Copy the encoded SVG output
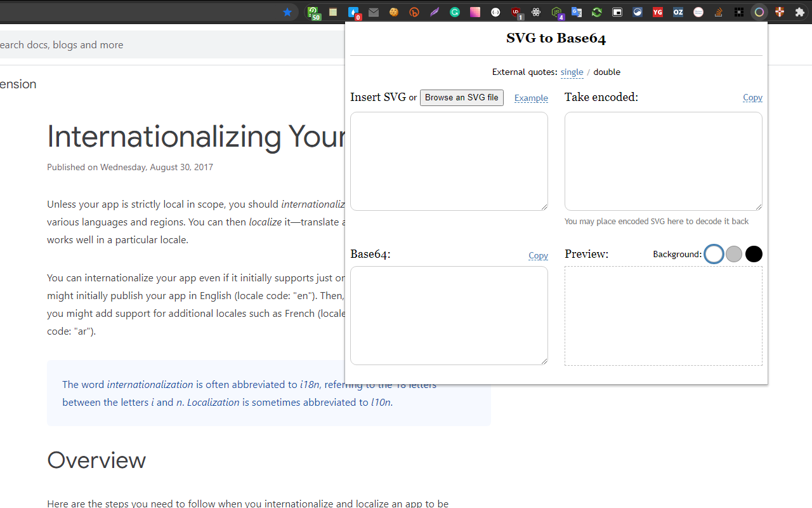Screen dimensions: 812x508 752,97
